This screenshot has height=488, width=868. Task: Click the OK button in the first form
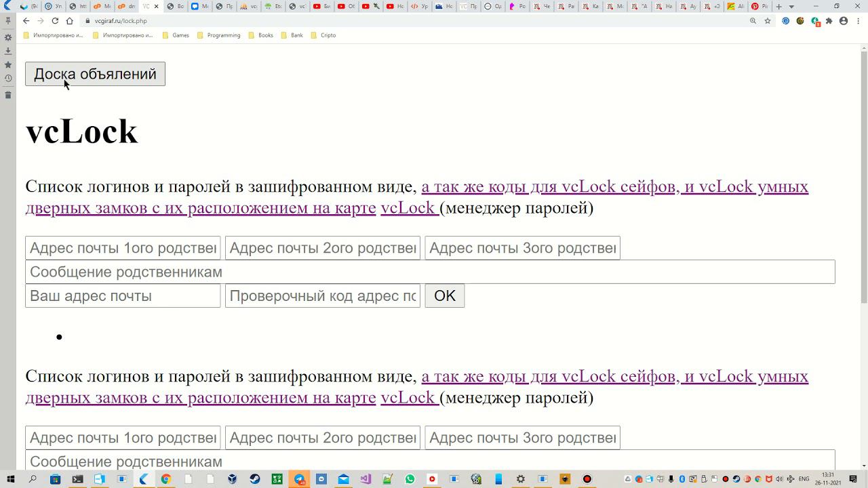pyautogui.click(x=445, y=296)
